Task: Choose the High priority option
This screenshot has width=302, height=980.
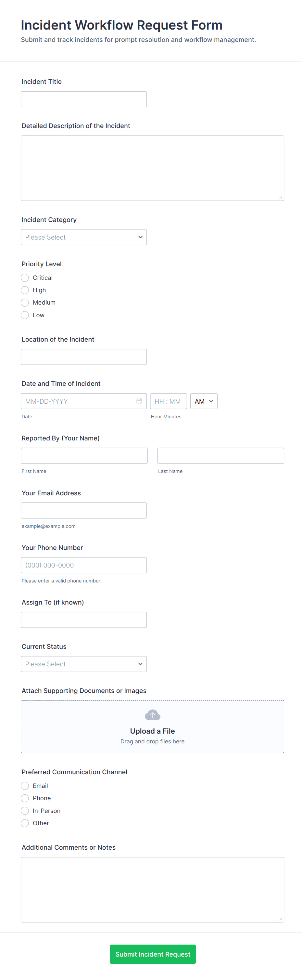Action: coord(25,290)
